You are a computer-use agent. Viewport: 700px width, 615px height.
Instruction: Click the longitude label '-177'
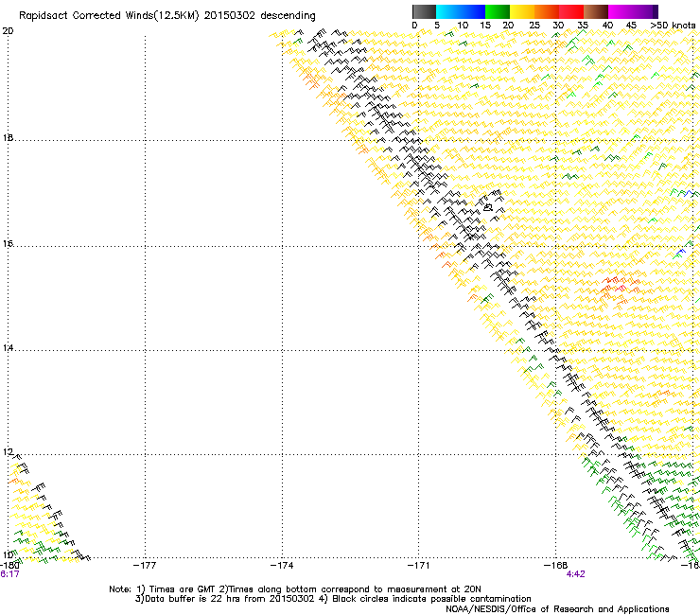pos(145,566)
